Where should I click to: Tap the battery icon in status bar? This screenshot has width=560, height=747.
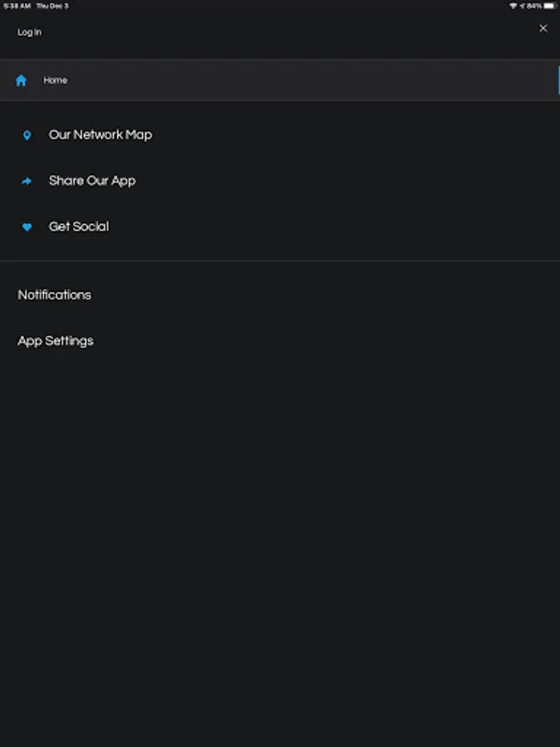(550, 6)
